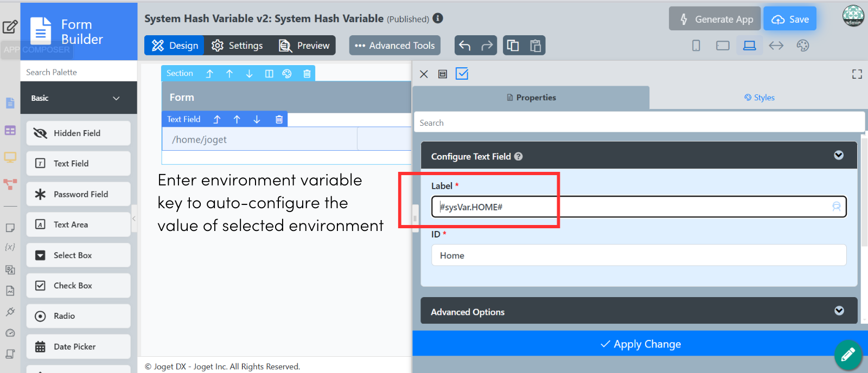
Task: Open the theme palette icon in header
Action: click(803, 46)
